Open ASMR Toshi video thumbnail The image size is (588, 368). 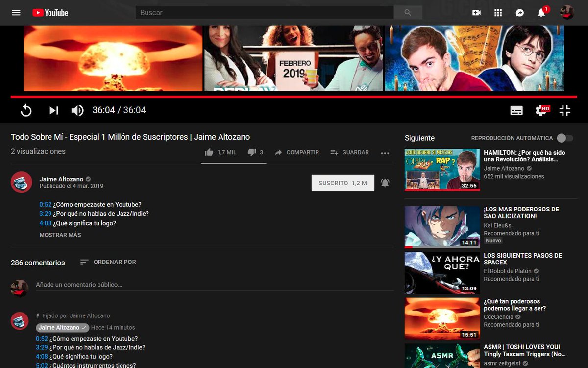point(442,356)
